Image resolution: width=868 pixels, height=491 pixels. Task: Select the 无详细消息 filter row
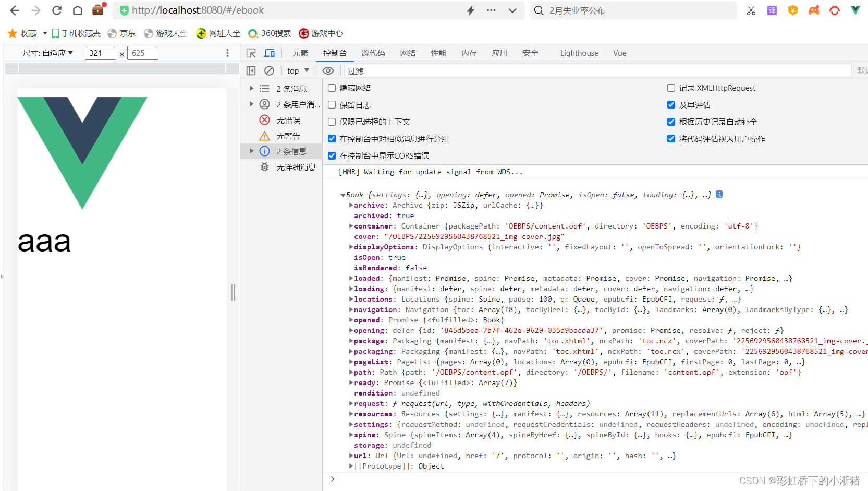pos(281,167)
